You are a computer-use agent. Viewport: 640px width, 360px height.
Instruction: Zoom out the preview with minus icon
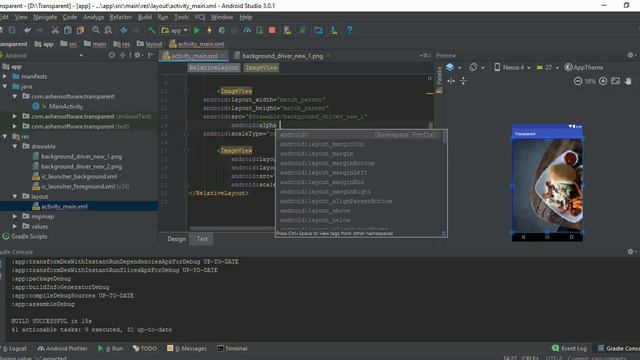click(x=578, y=81)
